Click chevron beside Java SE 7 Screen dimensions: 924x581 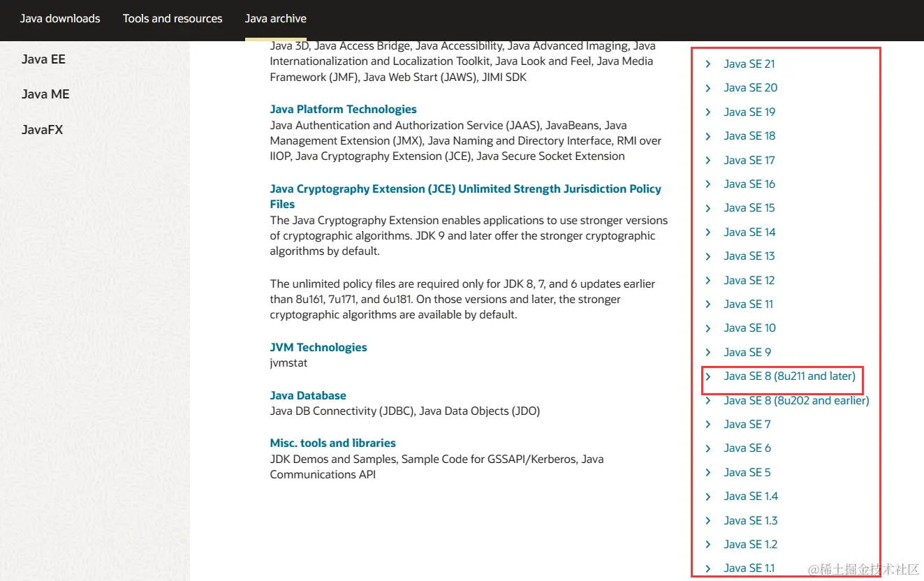(708, 425)
